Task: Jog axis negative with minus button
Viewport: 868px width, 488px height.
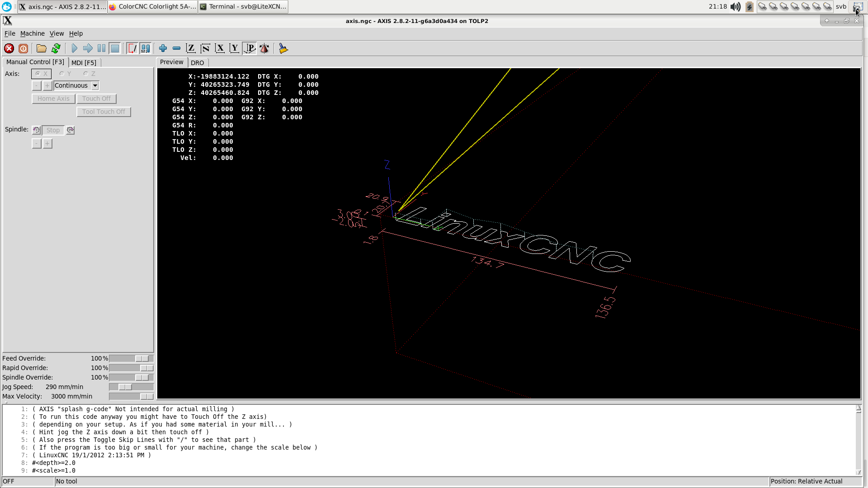Action: 37,85
